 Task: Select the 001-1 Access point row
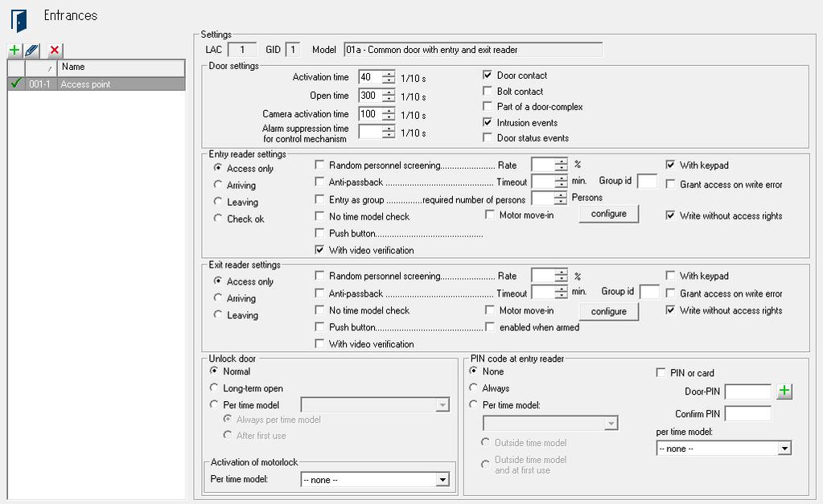[97, 84]
